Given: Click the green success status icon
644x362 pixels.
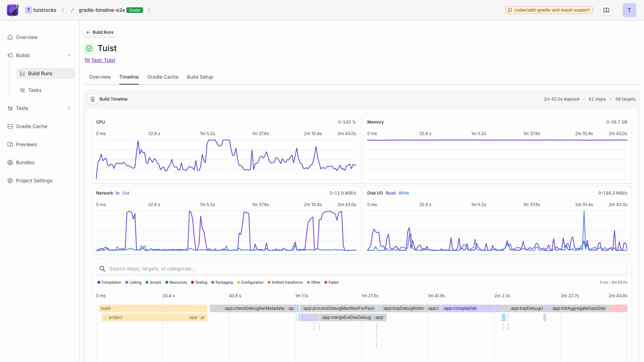Looking at the screenshot, I should coord(89,48).
